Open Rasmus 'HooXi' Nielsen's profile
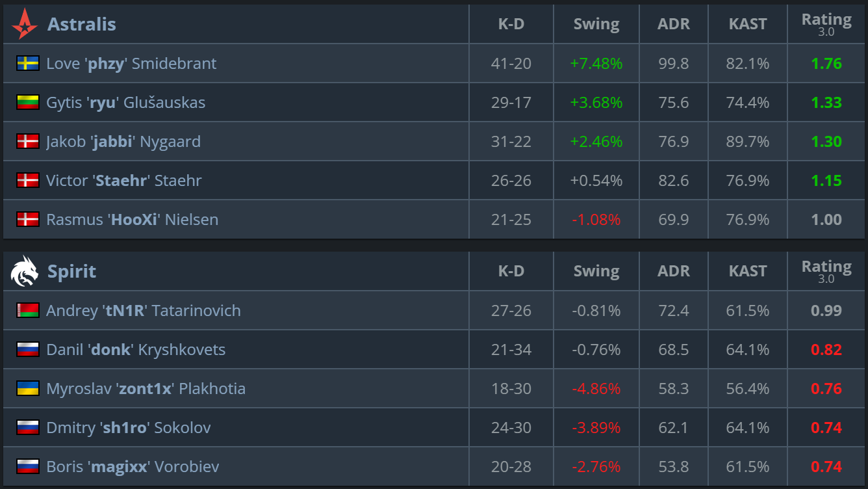This screenshot has width=868, height=489. [x=132, y=219]
